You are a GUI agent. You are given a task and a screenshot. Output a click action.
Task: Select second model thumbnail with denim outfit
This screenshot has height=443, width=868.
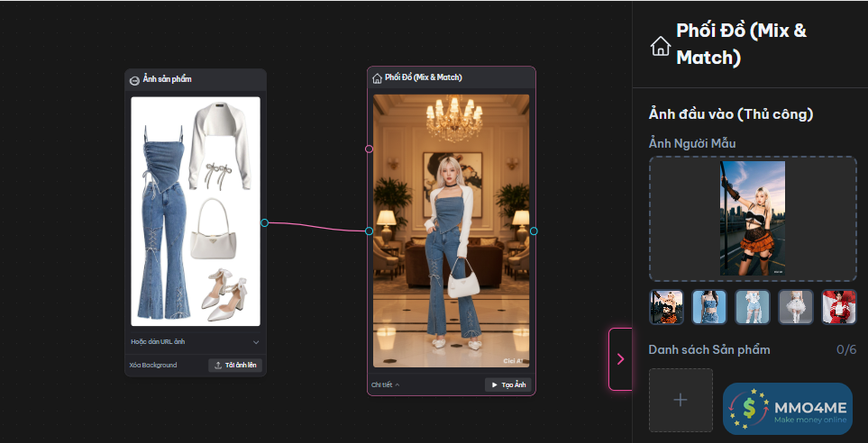click(x=709, y=307)
